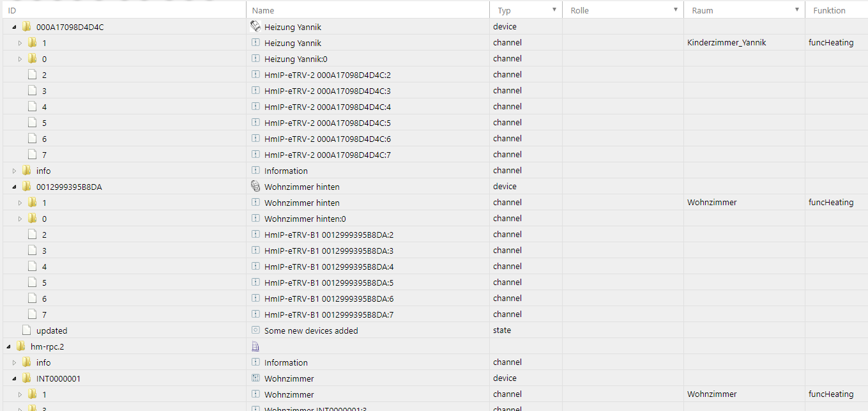
Task: Click the channel icon beside Heizung Yannik:0
Action: [x=255, y=59]
